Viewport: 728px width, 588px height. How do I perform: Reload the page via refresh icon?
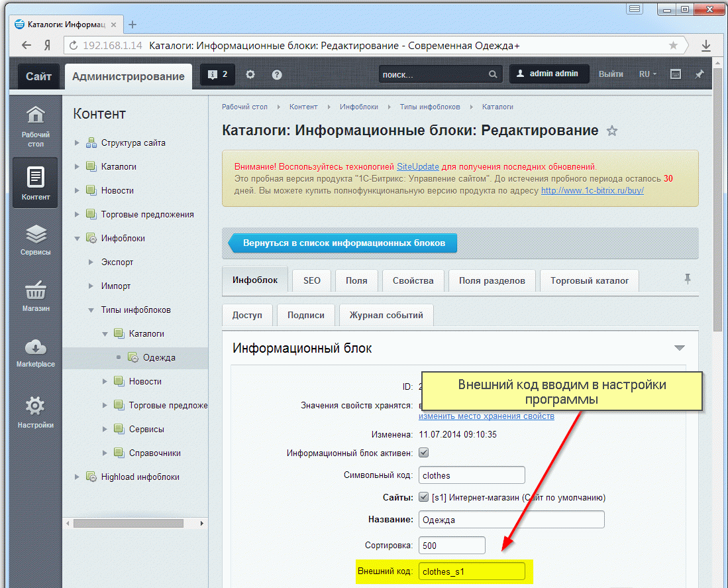coord(74,46)
